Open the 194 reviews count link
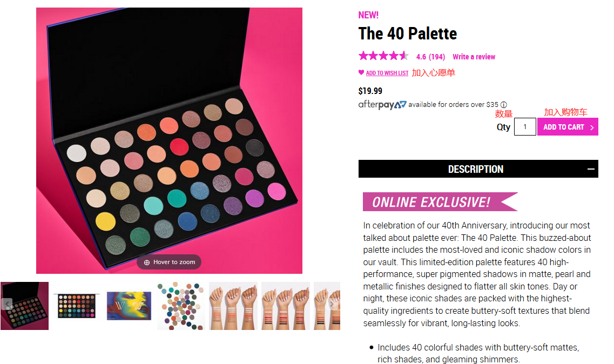 click(437, 57)
